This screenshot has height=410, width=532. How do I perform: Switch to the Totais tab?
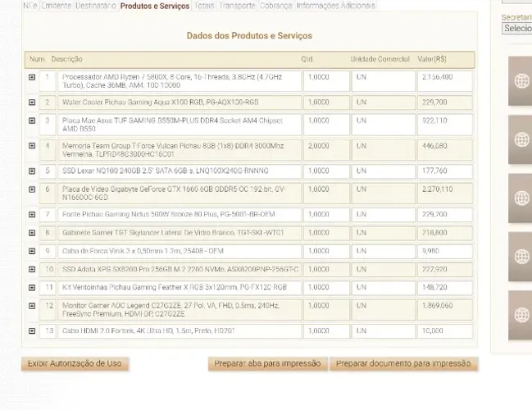point(204,6)
